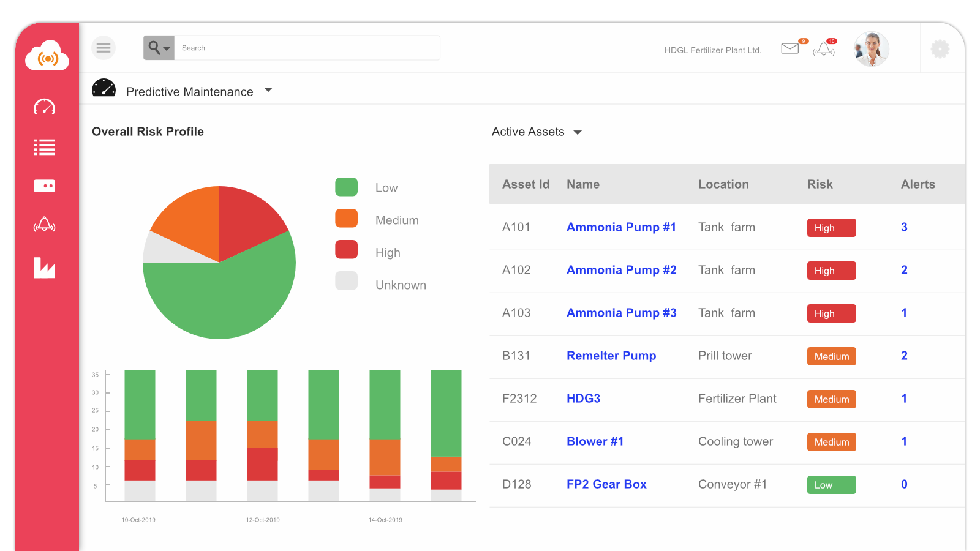This screenshot has width=980, height=551.
Task: Check the notification bell in header
Action: 824,49
